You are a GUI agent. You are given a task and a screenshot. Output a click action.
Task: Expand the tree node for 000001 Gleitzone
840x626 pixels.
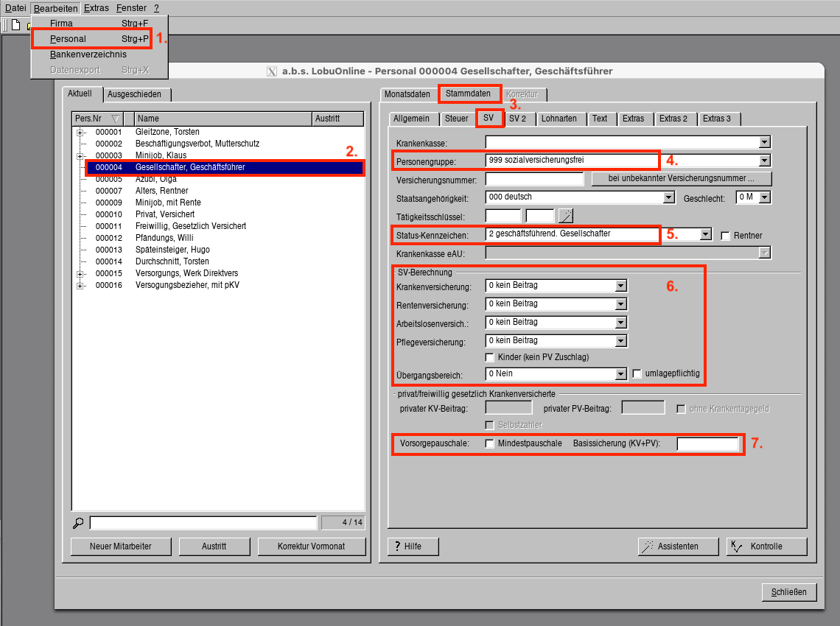80,132
